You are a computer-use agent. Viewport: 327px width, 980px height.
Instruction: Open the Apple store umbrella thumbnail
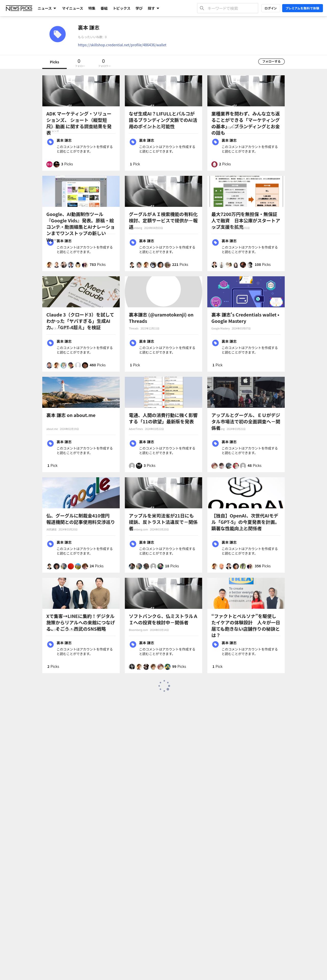tap(246, 392)
